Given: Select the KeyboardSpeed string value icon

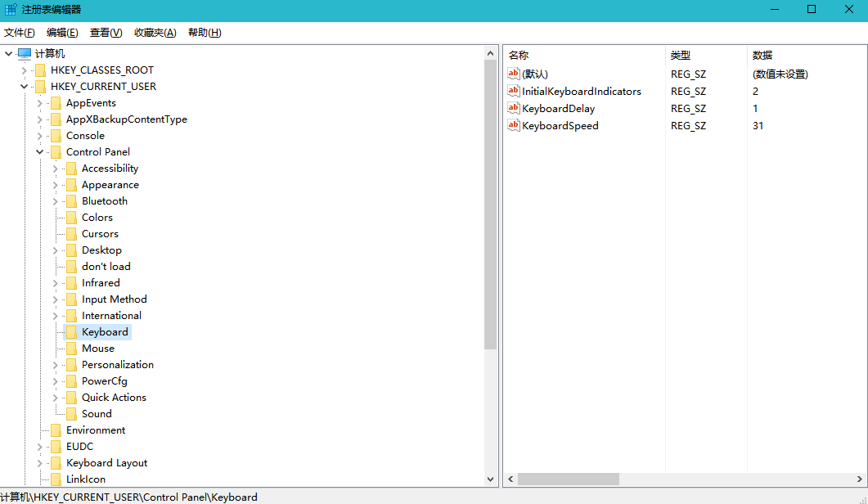Looking at the screenshot, I should click(511, 125).
